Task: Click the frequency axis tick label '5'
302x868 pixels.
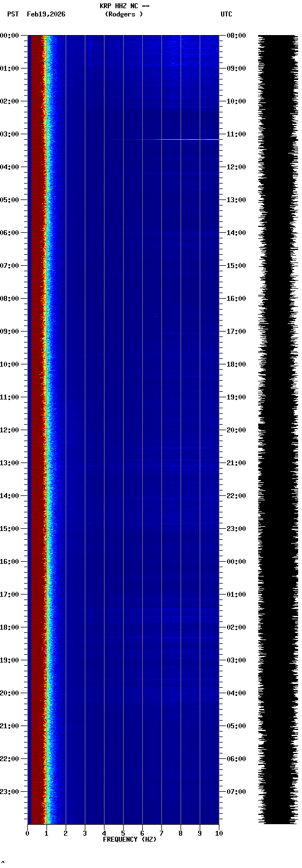Action: coord(123,833)
